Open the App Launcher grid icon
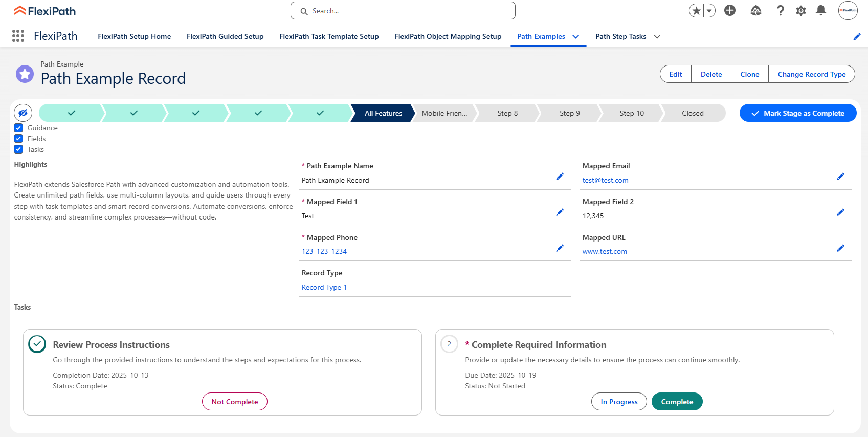868x437 pixels. click(18, 36)
